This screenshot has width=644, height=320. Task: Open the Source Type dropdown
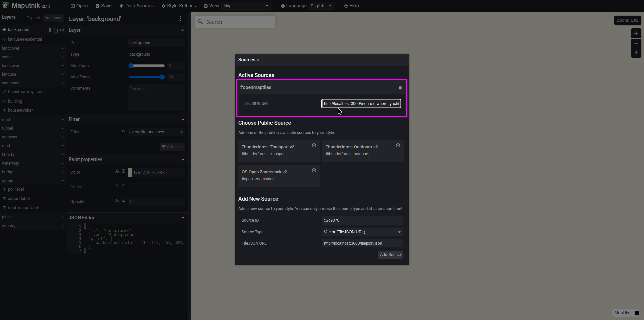tap(362, 232)
